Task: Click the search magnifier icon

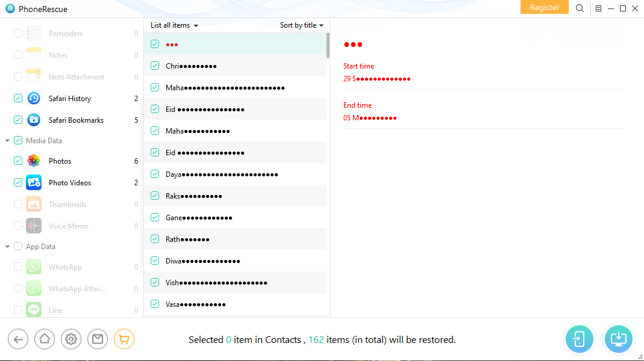Action: 580,8
